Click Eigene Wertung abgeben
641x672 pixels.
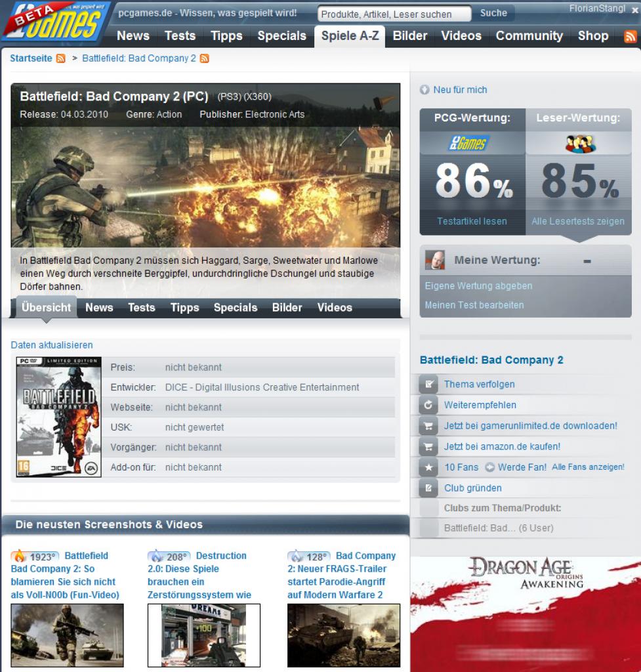click(x=478, y=286)
